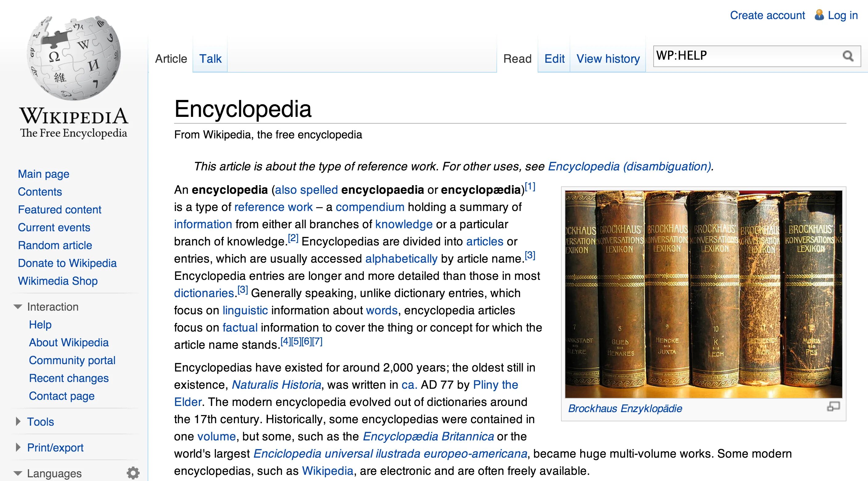868x481 pixels.
Task: Follow the Naturalis Historia link
Action: click(x=276, y=385)
